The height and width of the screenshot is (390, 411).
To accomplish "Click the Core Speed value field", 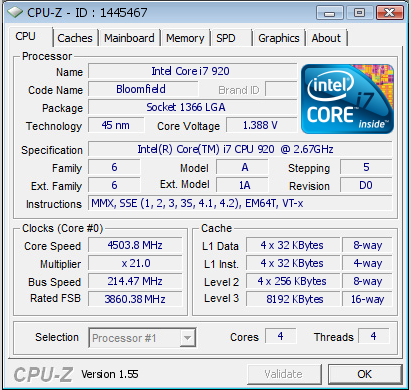I will pyautogui.click(x=135, y=245).
